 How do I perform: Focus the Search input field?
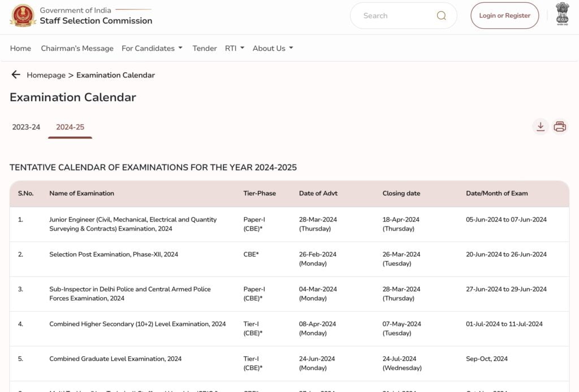pos(404,15)
